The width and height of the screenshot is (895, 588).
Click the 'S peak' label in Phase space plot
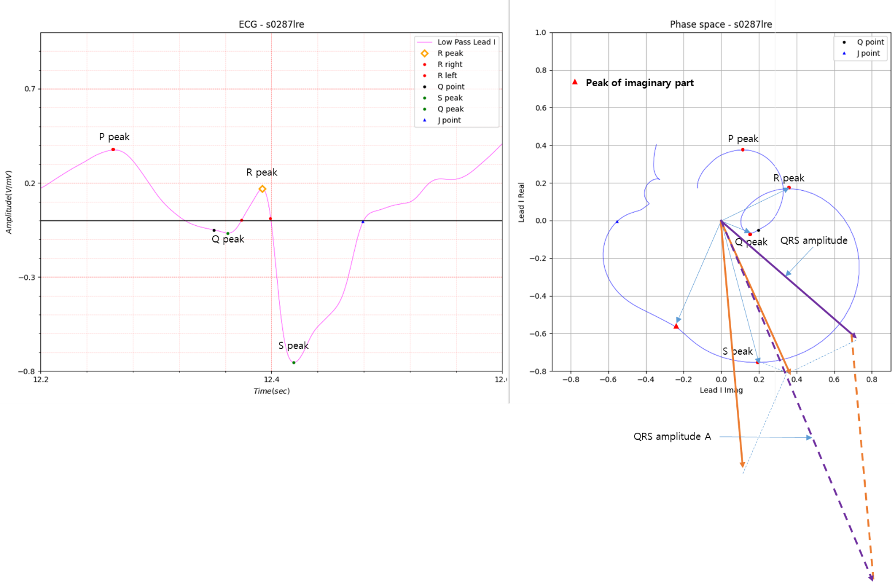coord(737,351)
